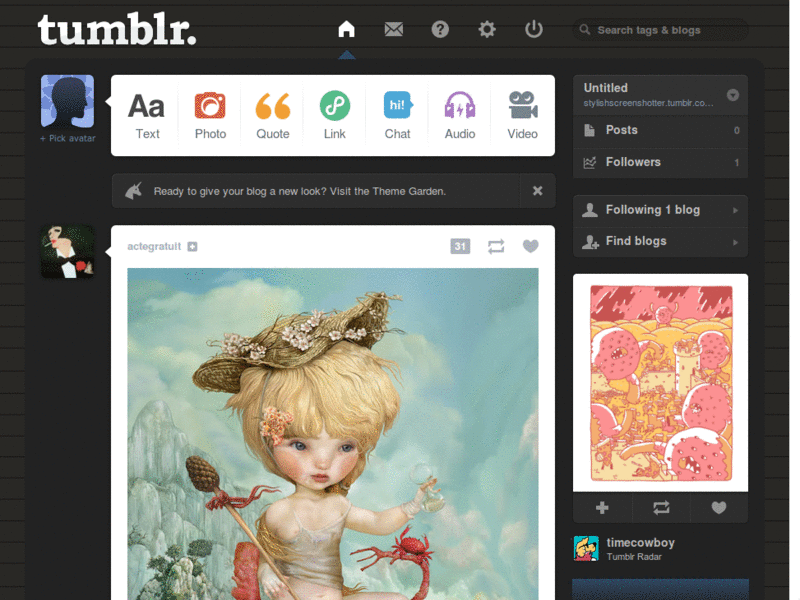Focus the Search tags & blogs field
The height and width of the screenshot is (600, 800).
661,30
